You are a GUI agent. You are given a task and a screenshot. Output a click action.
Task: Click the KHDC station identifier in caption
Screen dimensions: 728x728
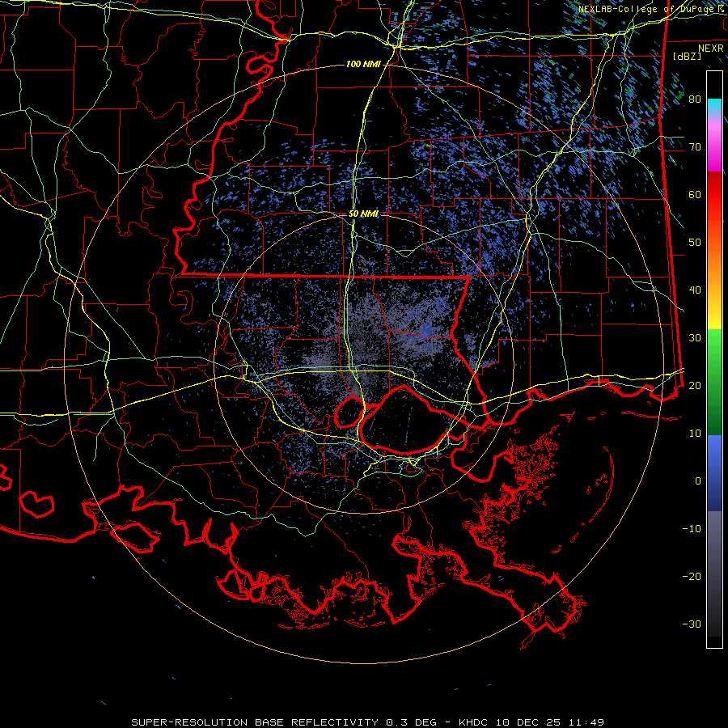[472, 722]
